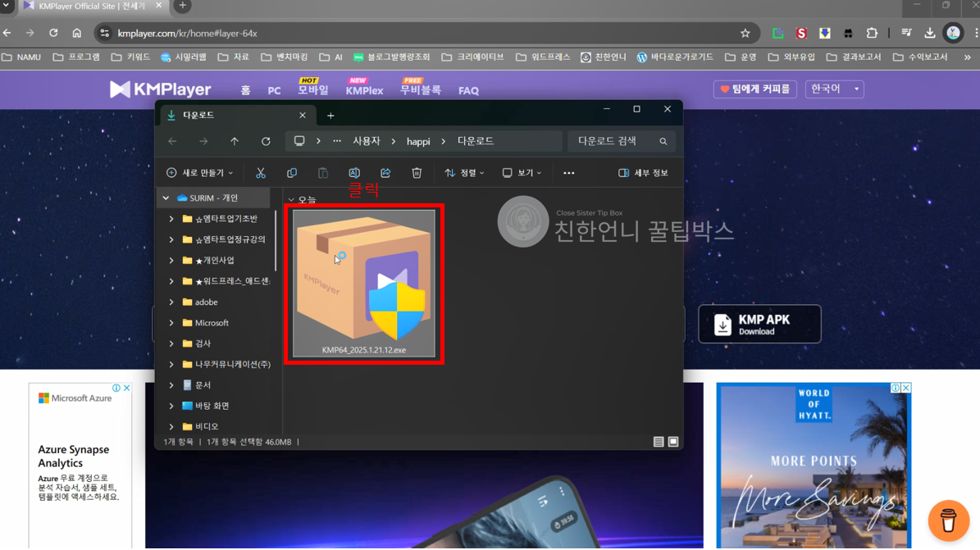Open the PC menu on KMPlayer site

click(x=275, y=91)
